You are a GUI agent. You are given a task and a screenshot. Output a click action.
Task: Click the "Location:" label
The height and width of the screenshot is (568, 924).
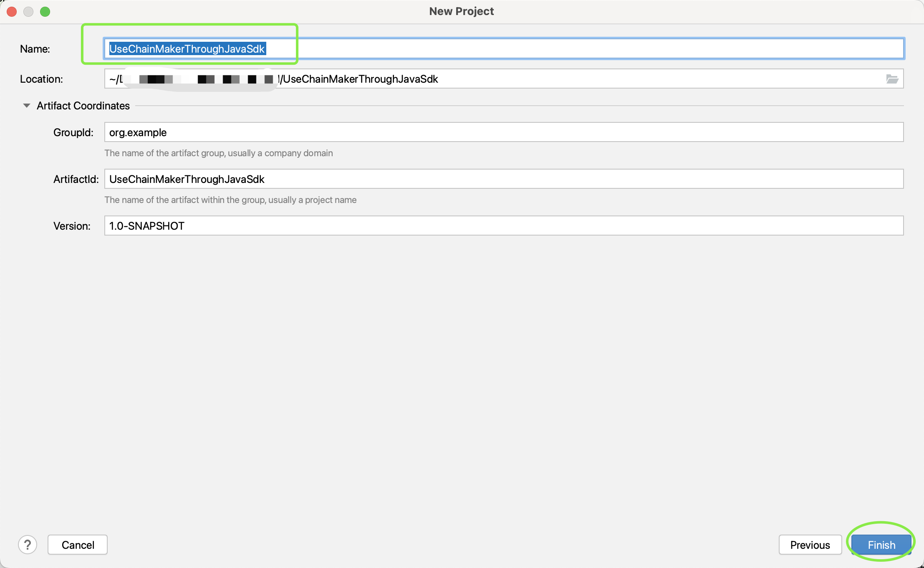(x=41, y=79)
